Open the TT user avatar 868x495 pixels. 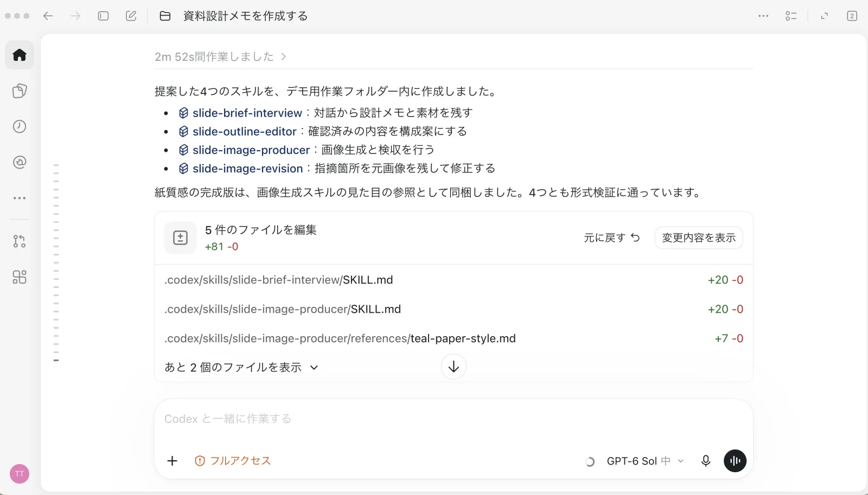[x=20, y=474]
